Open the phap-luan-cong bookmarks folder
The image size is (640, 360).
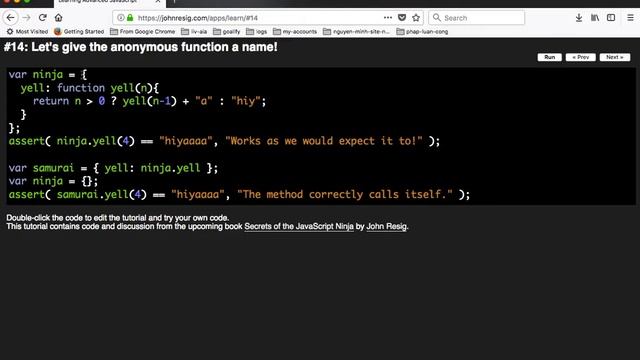point(422,31)
